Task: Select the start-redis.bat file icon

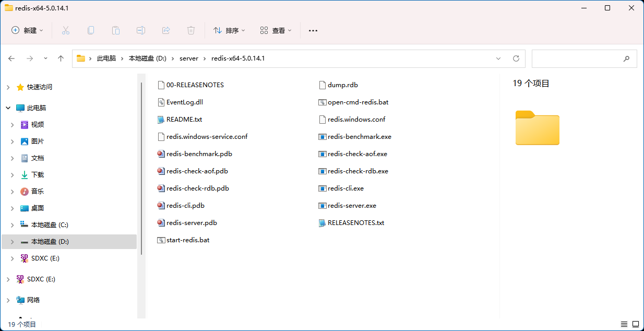Action: coord(161,240)
